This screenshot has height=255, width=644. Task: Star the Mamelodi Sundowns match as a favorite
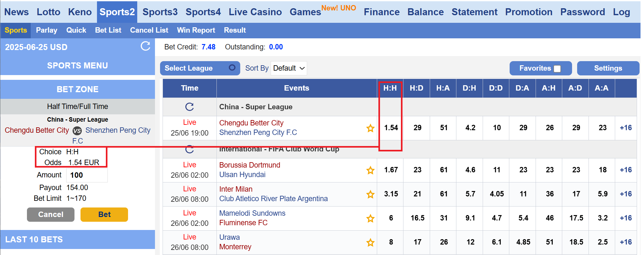[370, 218]
